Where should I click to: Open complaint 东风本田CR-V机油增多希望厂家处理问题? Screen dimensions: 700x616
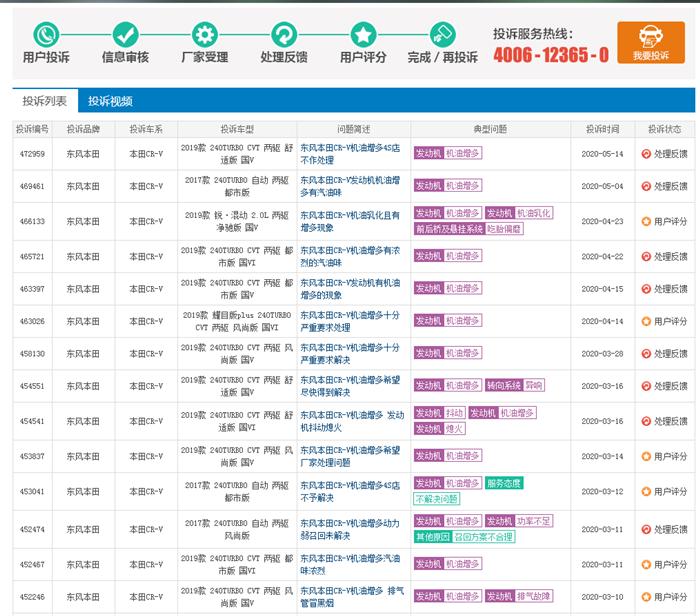click(350, 456)
